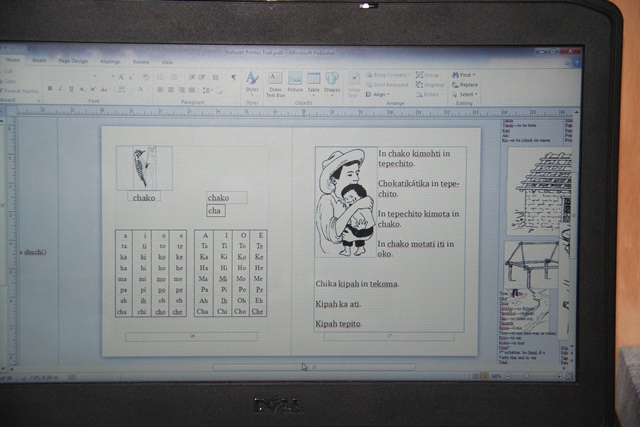
Task: Click the Ungroup objects button
Action: tap(430, 85)
